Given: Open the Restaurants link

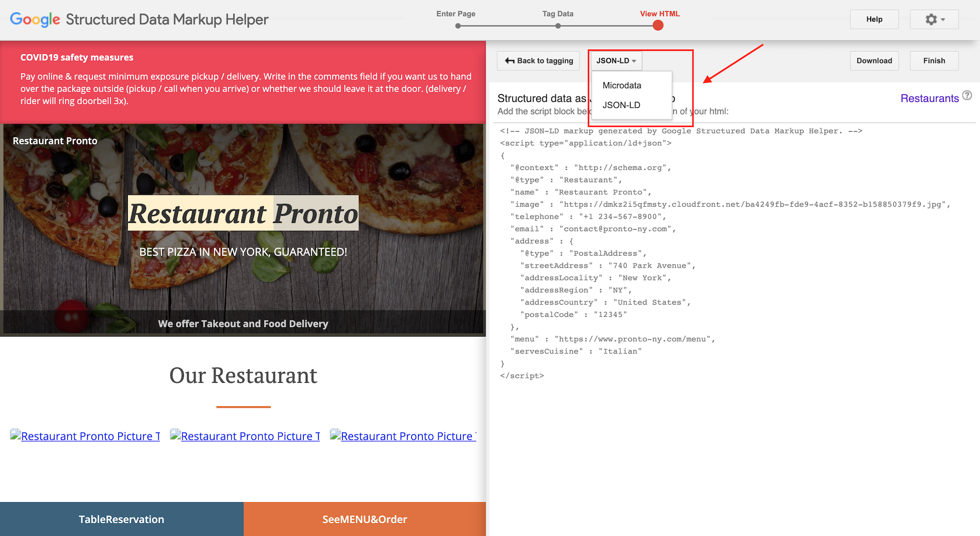Looking at the screenshot, I should tap(929, 98).
